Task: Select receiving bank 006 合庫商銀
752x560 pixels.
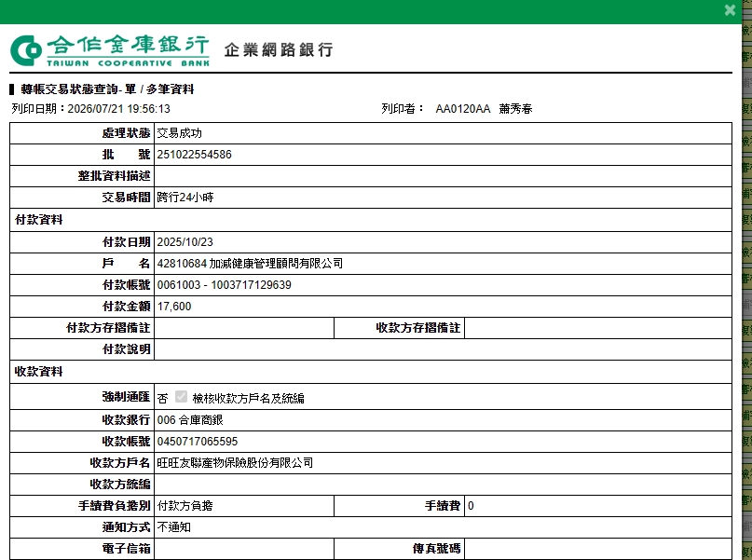Action: [190, 420]
